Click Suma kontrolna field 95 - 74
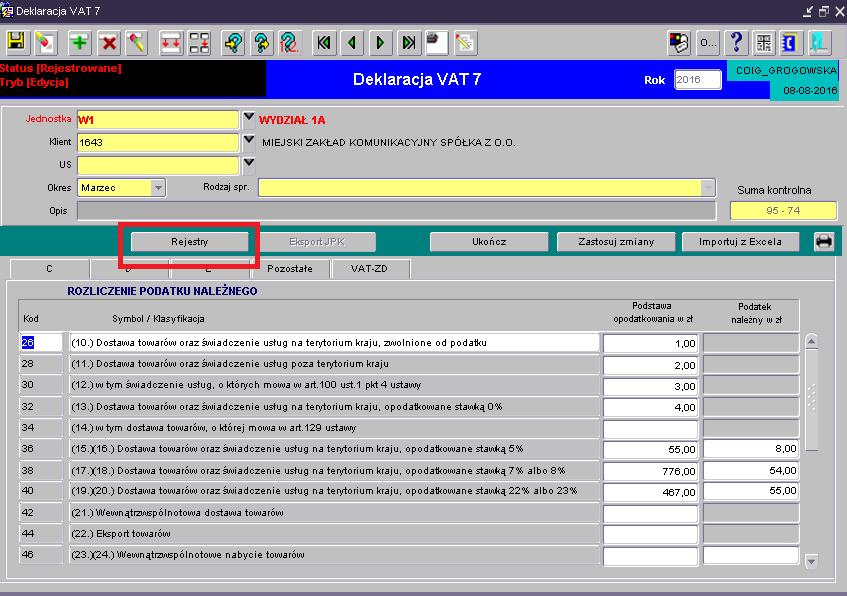847x596 pixels. coord(783,210)
